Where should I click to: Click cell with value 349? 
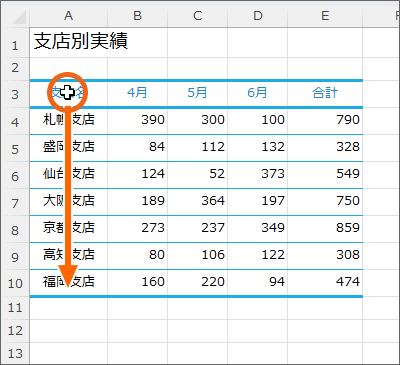(258, 229)
